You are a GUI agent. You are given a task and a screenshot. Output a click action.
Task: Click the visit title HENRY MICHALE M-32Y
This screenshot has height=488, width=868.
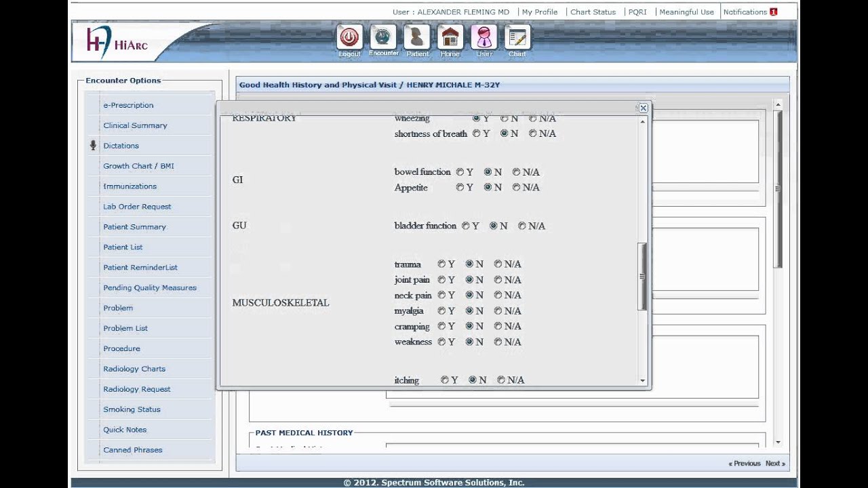(x=453, y=85)
